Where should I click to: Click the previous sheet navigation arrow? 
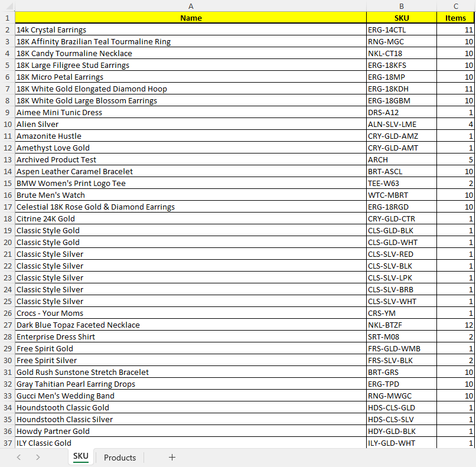(x=19, y=458)
